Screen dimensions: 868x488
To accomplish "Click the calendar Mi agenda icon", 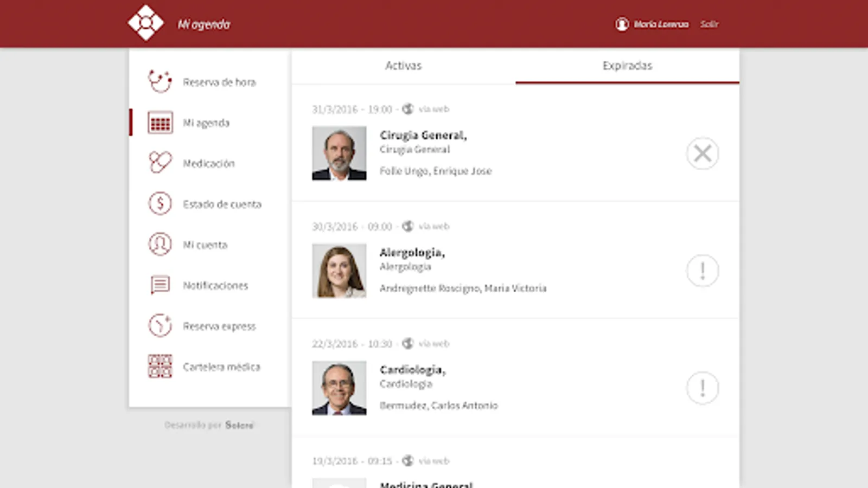I will pyautogui.click(x=160, y=123).
